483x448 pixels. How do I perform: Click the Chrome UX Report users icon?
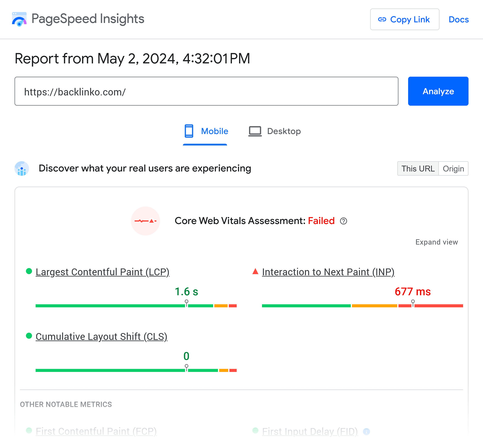22,168
